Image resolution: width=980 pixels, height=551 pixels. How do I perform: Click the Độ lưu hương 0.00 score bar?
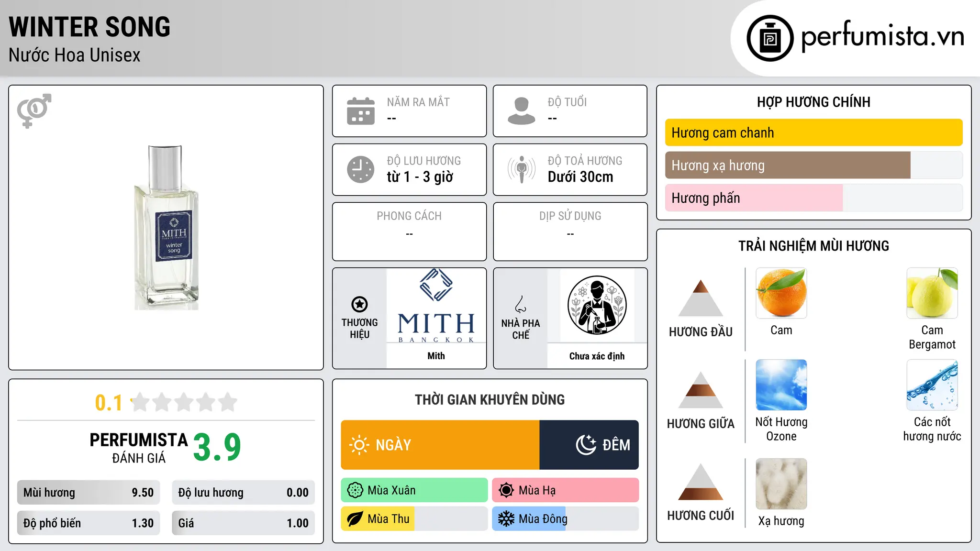244,493
